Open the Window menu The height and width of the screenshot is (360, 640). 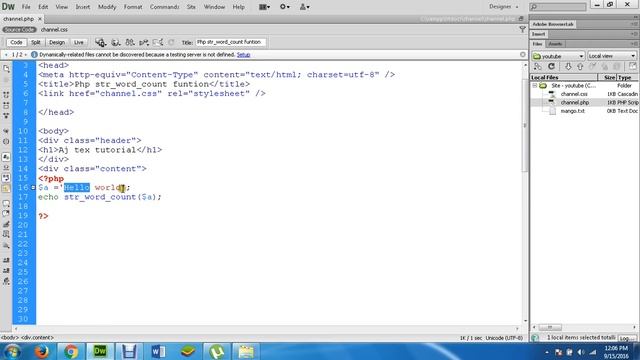click(214, 7)
